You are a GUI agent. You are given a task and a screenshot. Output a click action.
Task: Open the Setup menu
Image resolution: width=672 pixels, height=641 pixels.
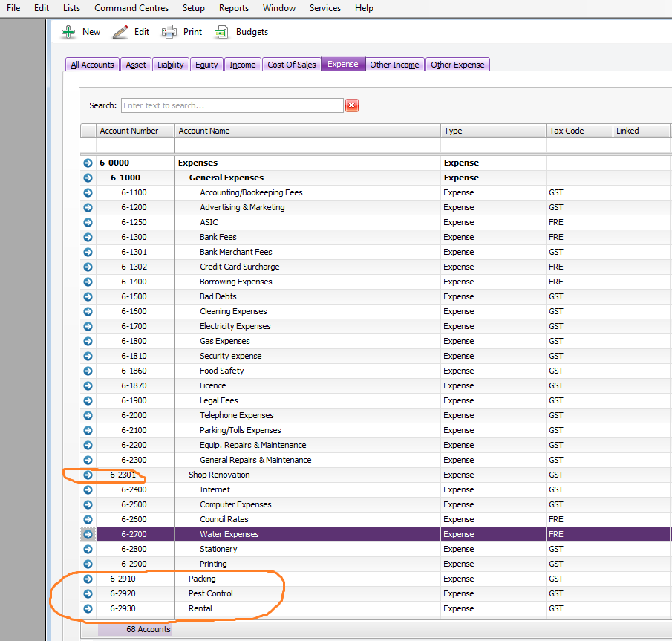[x=193, y=8]
